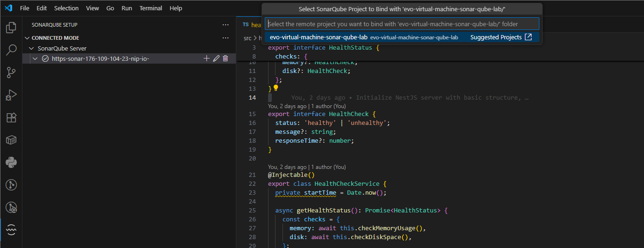Screen dimensions: 644x248
Task: Click the "status: 'healthy' | 'unhealthy';" line
Action: pos(333,123)
